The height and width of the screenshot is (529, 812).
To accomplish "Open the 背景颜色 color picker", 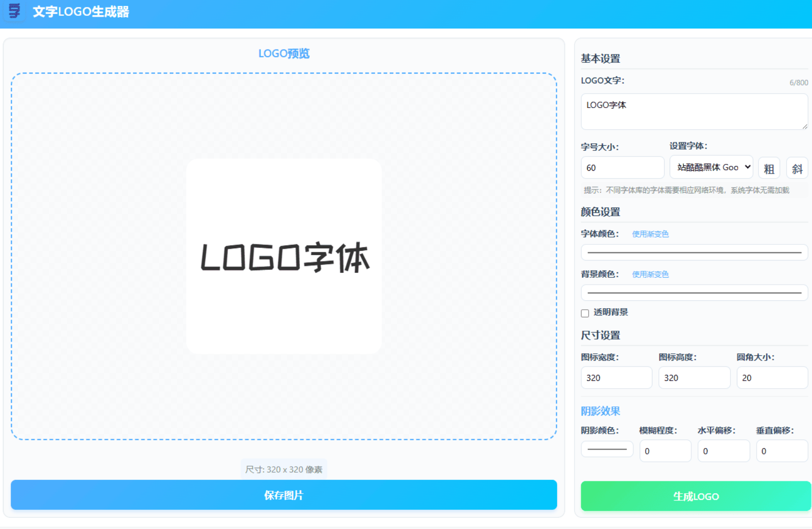I will [694, 293].
